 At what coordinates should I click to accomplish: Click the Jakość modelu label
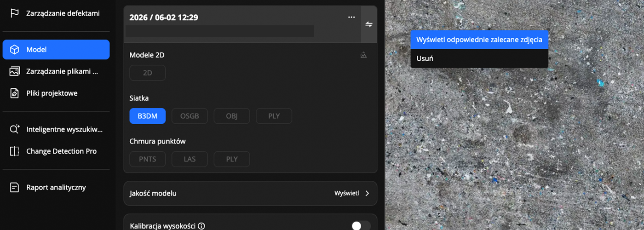tap(153, 193)
